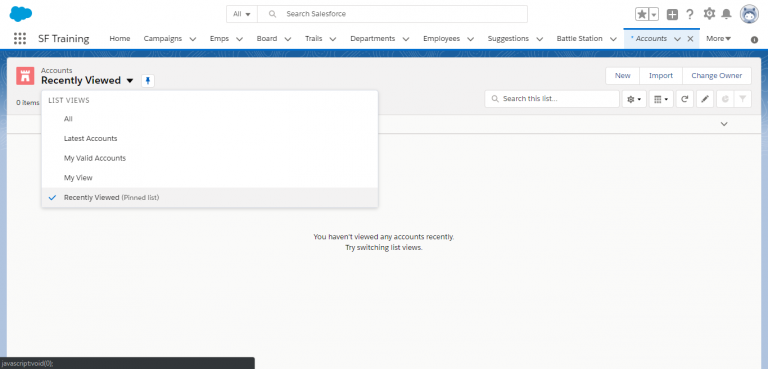Open the Suggestions tab

tap(508, 38)
